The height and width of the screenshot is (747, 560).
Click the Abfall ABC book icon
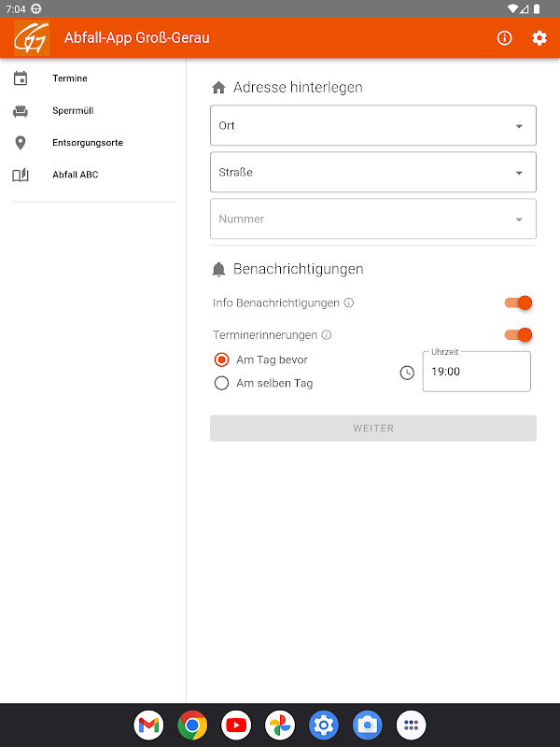[21, 175]
